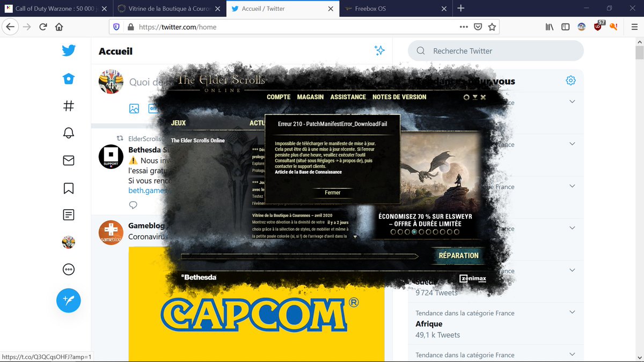The width and height of the screenshot is (644, 362).
Task: Click the Firefox home button
Action: tap(59, 27)
